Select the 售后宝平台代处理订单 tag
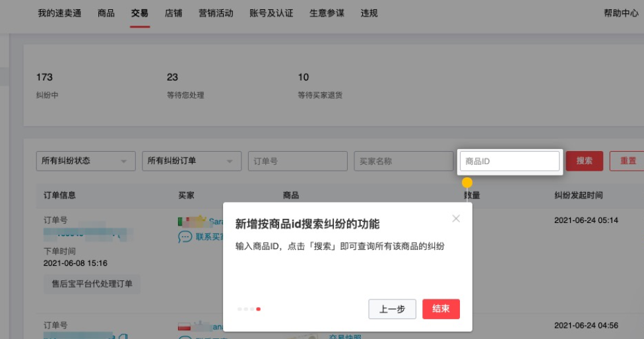The width and height of the screenshot is (644, 339). [x=92, y=284]
